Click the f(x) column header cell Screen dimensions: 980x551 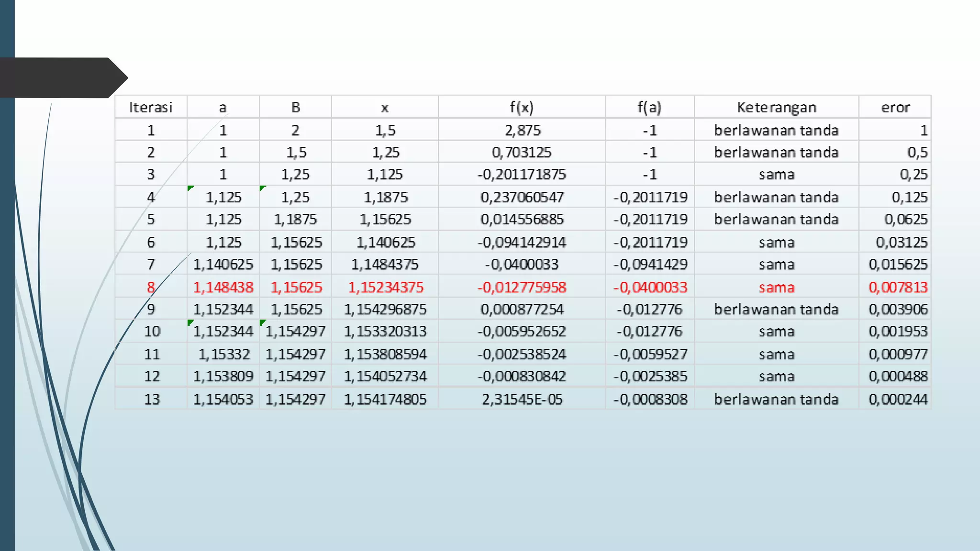coord(522,107)
